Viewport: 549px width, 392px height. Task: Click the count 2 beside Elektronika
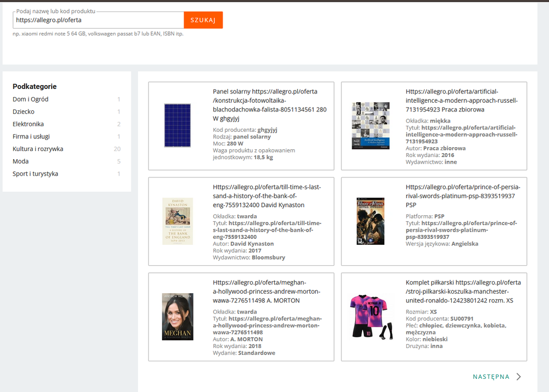coord(119,124)
